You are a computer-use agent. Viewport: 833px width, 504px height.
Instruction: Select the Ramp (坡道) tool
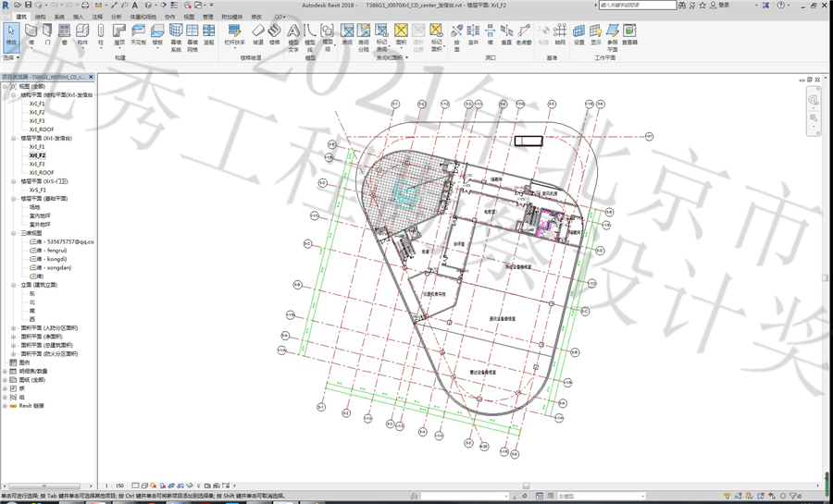click(257, 34)
